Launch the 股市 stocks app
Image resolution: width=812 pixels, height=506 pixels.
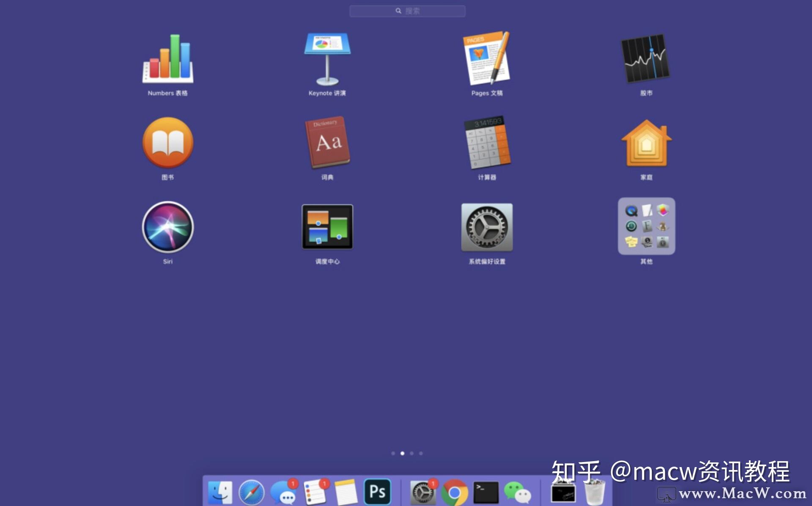point(646,58)
